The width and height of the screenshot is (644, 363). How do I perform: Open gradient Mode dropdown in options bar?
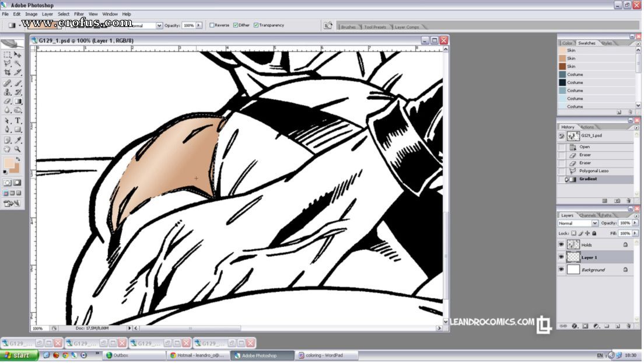point(159,26)
